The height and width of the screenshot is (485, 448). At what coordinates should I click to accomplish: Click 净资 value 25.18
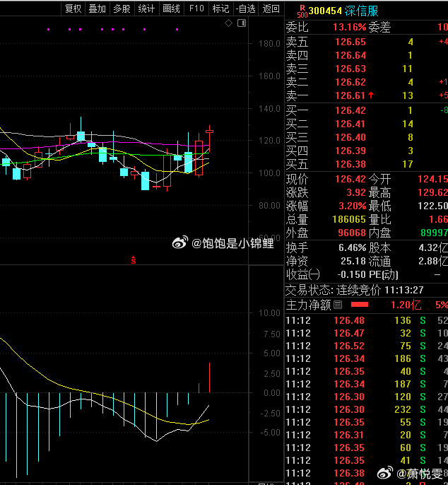[x=353, y=261]
